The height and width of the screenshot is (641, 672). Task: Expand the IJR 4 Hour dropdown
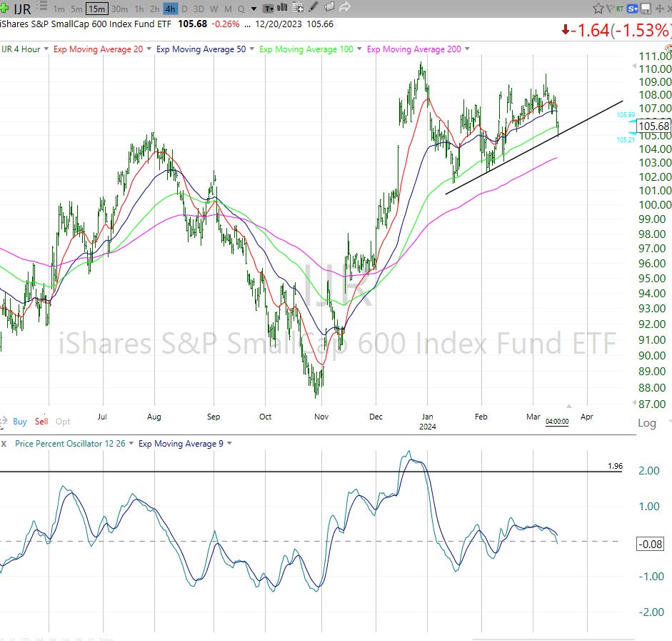pos(46,49)
